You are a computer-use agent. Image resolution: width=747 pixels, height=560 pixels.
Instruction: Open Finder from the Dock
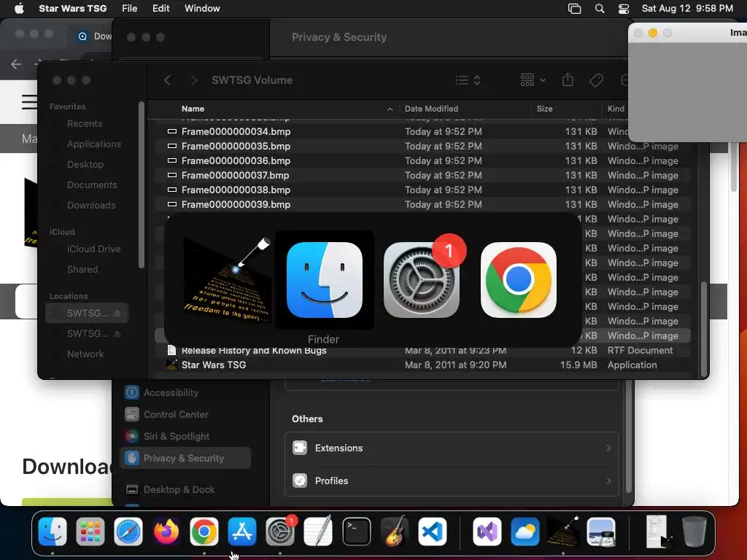(x=53, y=532)
